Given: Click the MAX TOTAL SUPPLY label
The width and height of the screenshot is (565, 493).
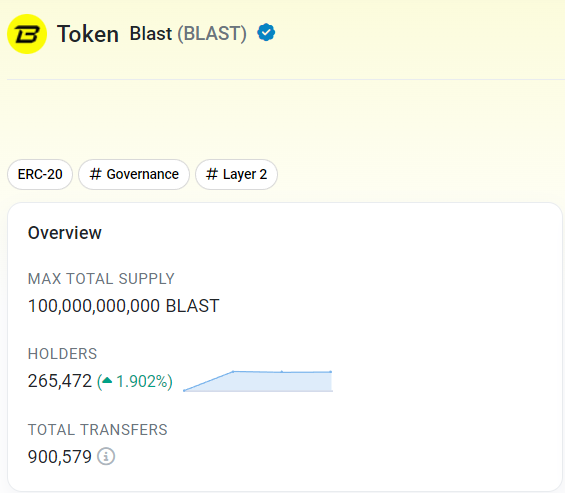Looking at the screenshot, I should click(x=101, y=279).
